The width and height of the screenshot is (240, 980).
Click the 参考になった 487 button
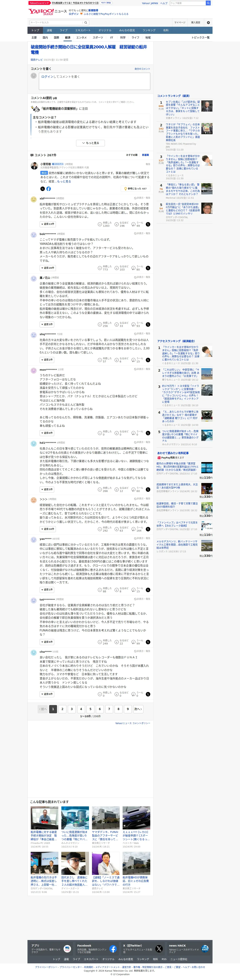[x=135, y=189]
